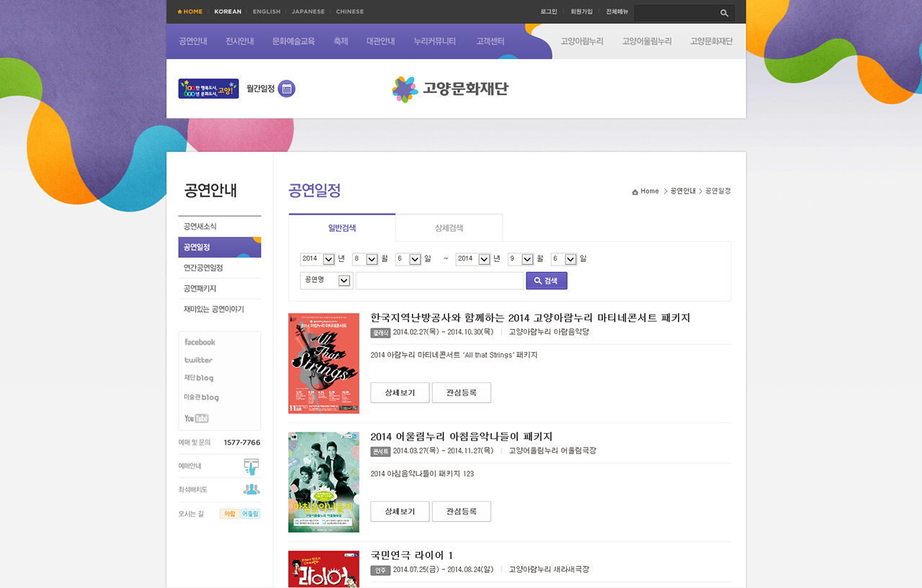The width and height of the screenshot is (922, 588).
Task: Click the 어울림 directions badge
Action: [x=250, y=514]
